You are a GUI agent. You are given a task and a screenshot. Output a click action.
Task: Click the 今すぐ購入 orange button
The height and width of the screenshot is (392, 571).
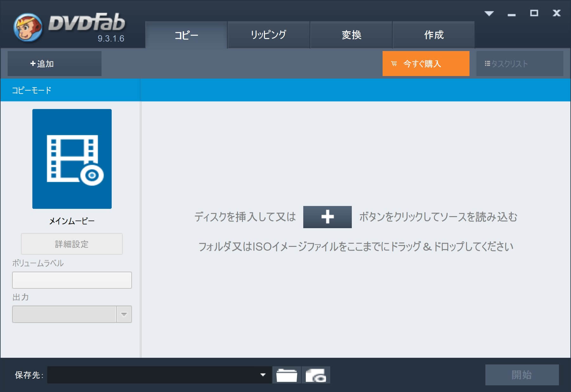(426, 64)
